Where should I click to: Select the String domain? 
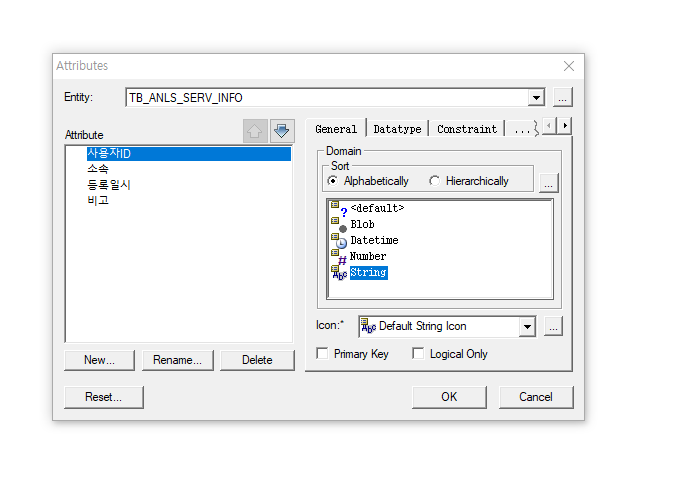(x=368, y=273)
